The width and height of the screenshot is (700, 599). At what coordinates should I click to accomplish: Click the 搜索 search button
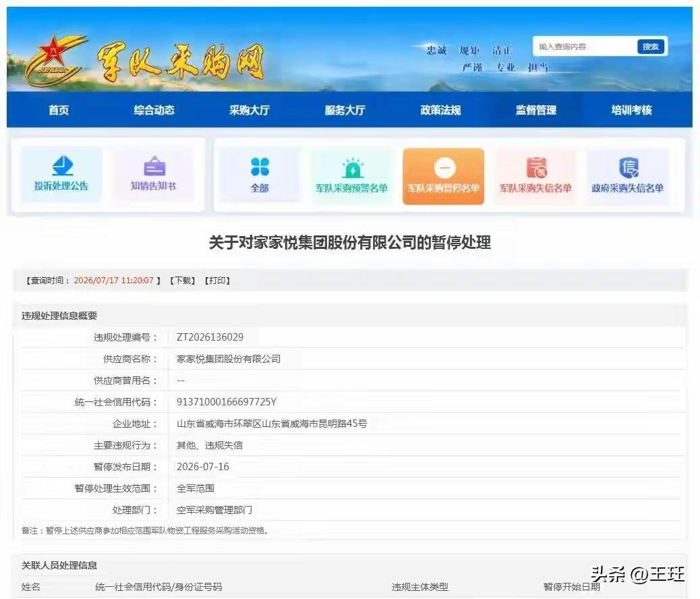pyautogui.click(x=651, y=47)
